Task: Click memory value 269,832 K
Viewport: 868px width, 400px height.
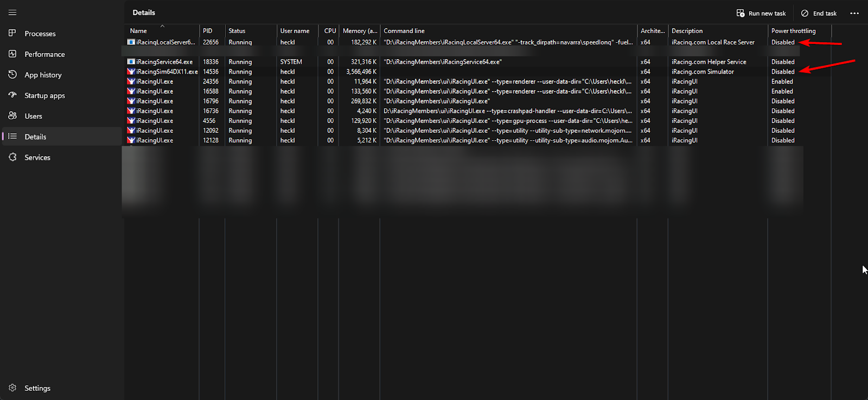Action: [x=363, y=101]
